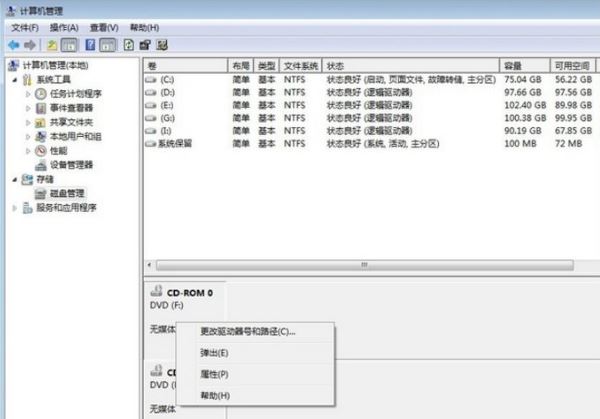Click the Forward arrow in the toolbar
Screen dimensions: 600x419
click(29, 44)
